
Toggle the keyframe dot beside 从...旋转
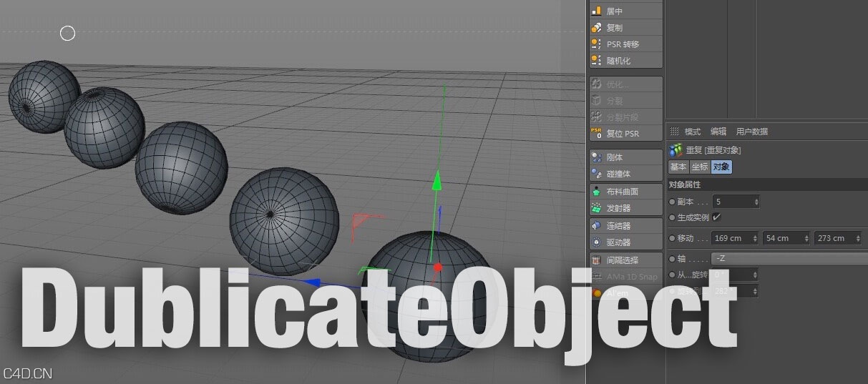(x=672, y=275)
